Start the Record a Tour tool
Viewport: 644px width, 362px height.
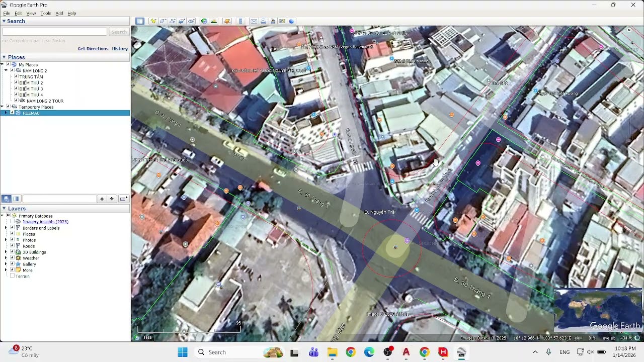[x=192, y=21]
